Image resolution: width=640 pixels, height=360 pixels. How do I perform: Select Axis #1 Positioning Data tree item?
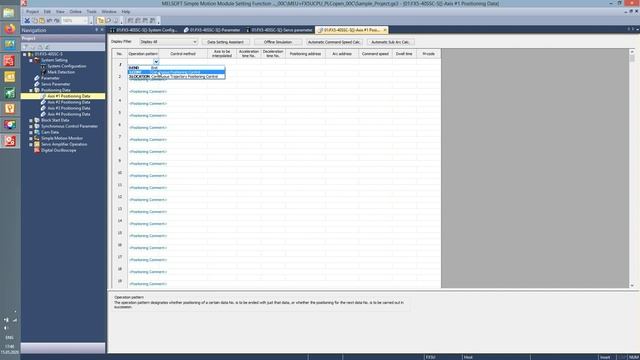point(69,96)
